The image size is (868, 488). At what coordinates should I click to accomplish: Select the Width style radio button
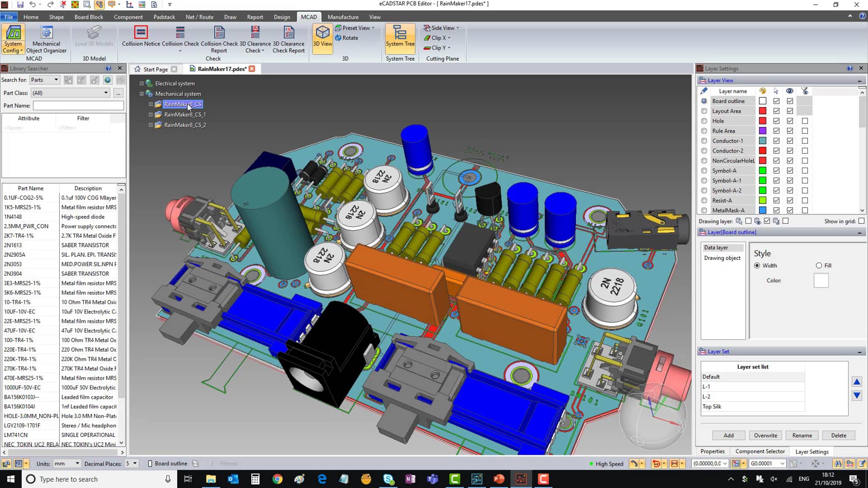point(757,265)
